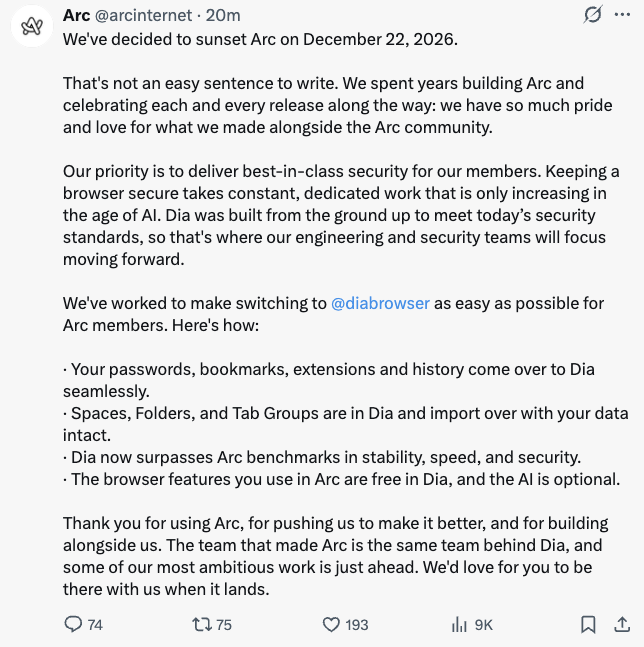The image size is (644, 647).
Task: Open the three-dot More options menu
Action: pyautogui.click(x=622, y=14)
